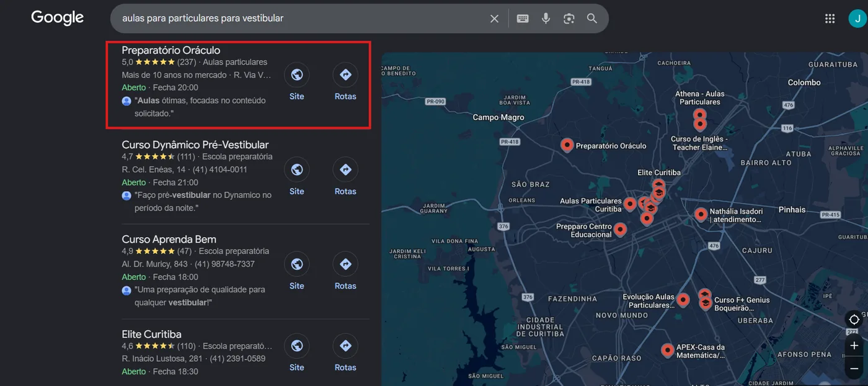Viewport: 868px width, 386px height.
Task: Click review "Faço pré-vestibular no Dynamico"
Action: [x=203, y=202]
